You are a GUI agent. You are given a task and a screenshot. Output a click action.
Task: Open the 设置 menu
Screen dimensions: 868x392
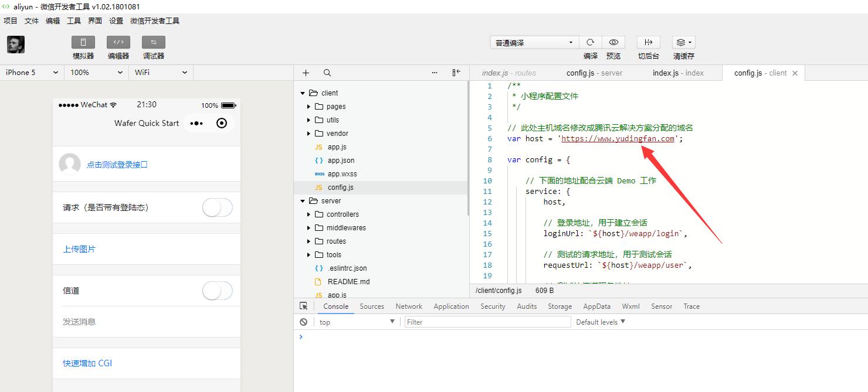[116, 21]
